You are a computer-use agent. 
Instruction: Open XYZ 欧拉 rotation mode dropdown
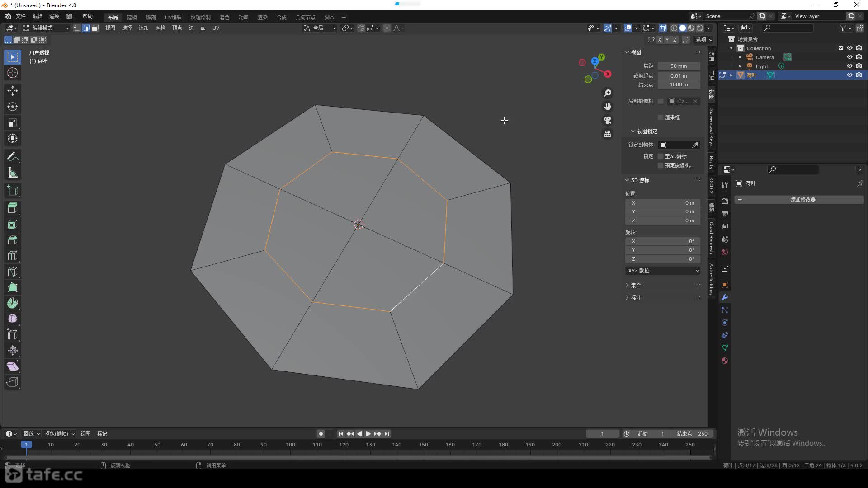[x=663, y=271]
